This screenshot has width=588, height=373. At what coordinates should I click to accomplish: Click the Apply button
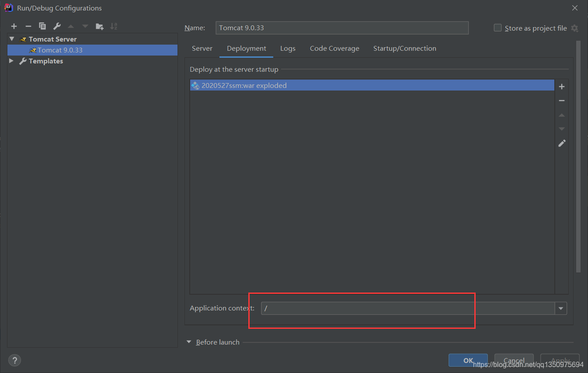click(560, 360)
